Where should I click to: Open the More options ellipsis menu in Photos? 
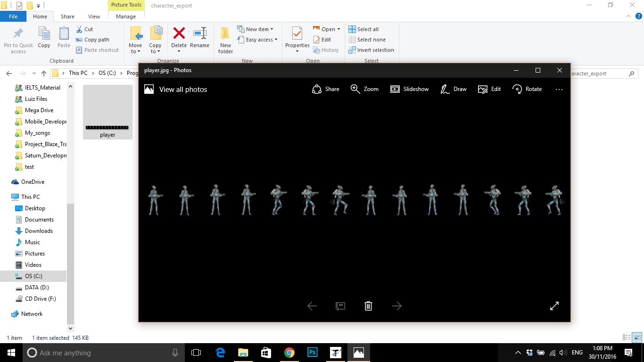(x=559, y=89)
